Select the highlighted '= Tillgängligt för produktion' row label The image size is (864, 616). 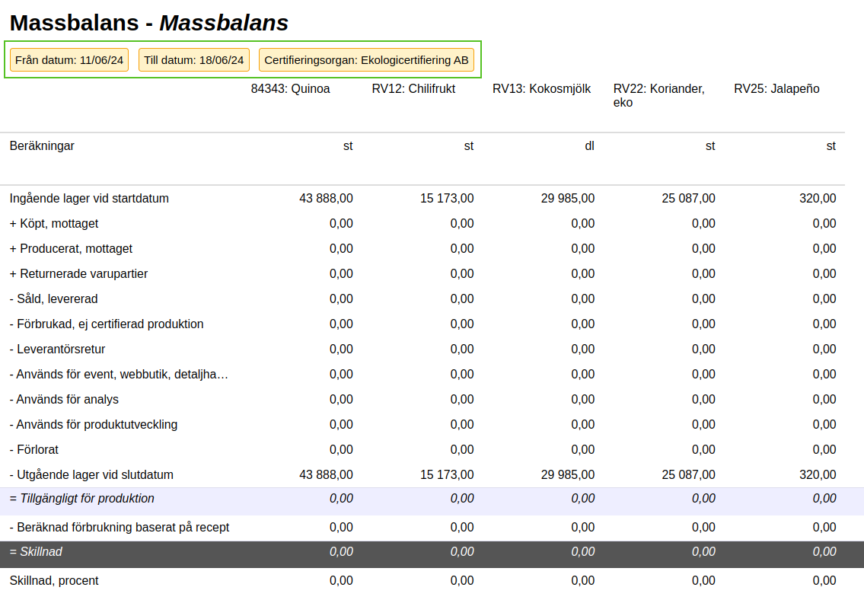coord(82,499)
